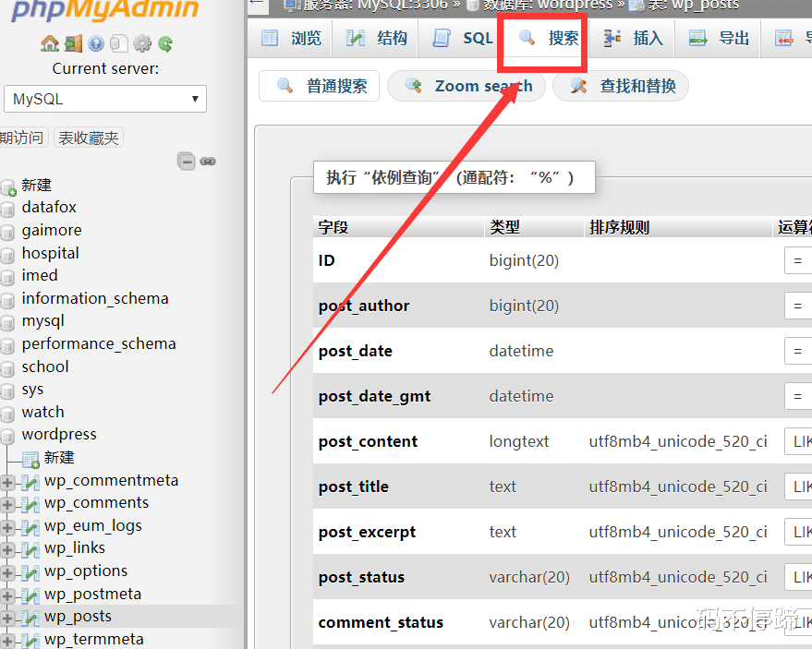Click the 查找和替换 find and replace button
The image size is (812, 649).
click(623, 86)
